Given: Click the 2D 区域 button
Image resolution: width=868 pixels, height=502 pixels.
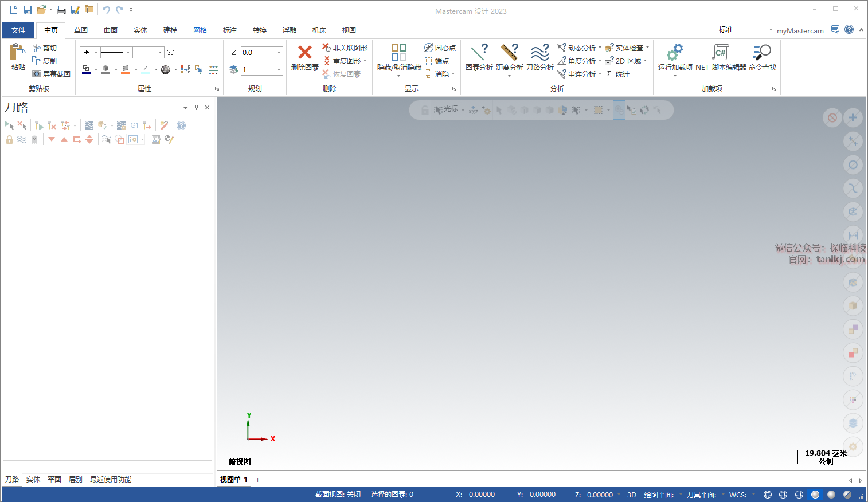Looking at the screenshot, I should pos(623,61).
